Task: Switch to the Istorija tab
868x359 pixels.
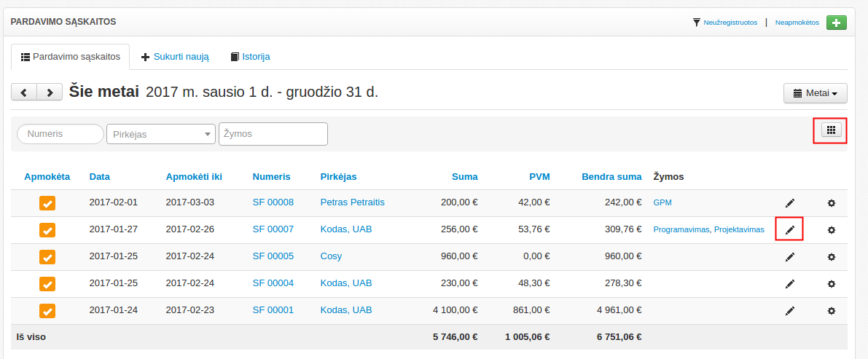Action: tap(250, 57)
